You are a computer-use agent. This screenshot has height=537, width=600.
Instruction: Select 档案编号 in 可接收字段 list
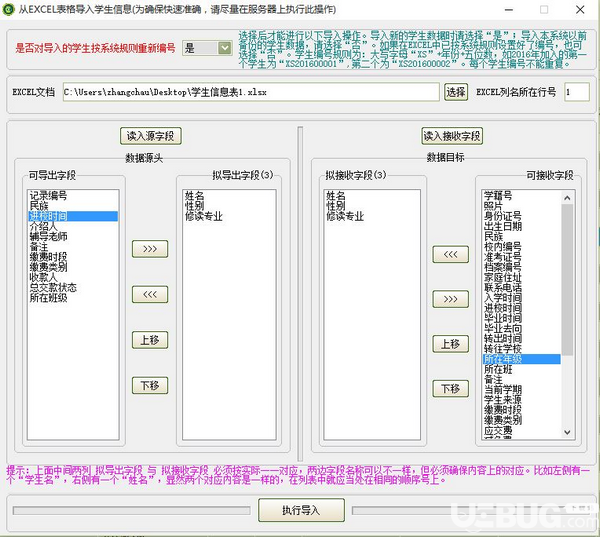522,267
